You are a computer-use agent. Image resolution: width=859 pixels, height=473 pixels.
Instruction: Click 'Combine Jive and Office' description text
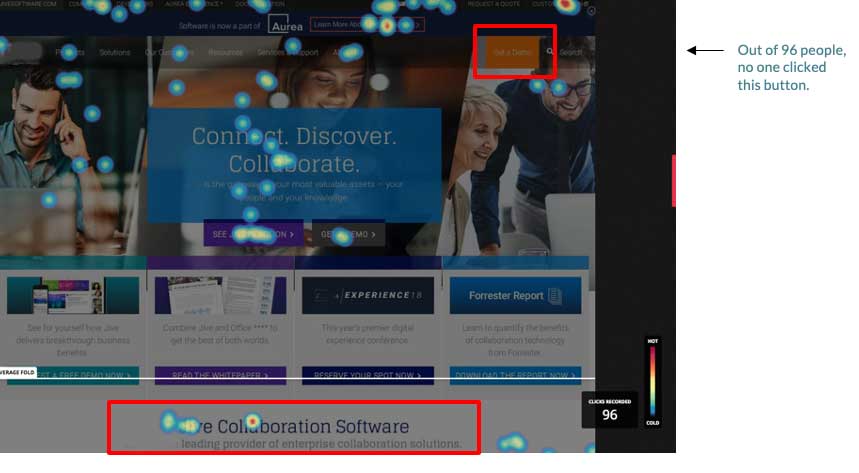tap(220, 334)
